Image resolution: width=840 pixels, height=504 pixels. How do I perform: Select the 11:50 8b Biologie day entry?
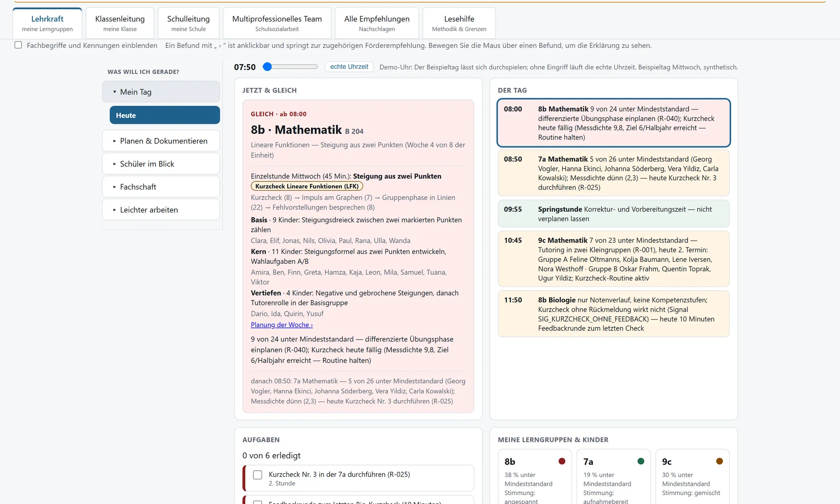tap(614, 314)
